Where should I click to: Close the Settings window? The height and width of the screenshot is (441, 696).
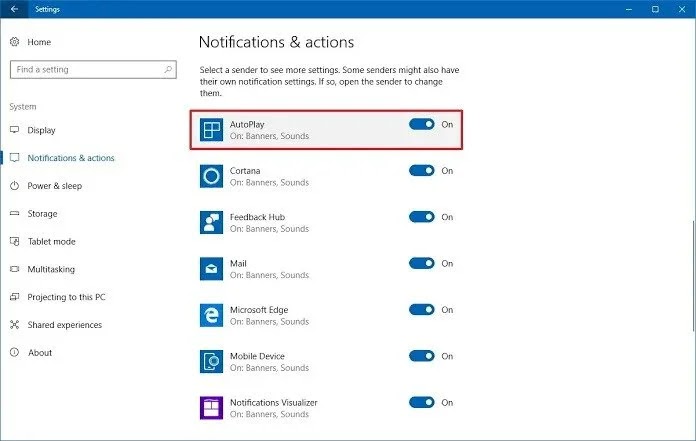(682, 9)
